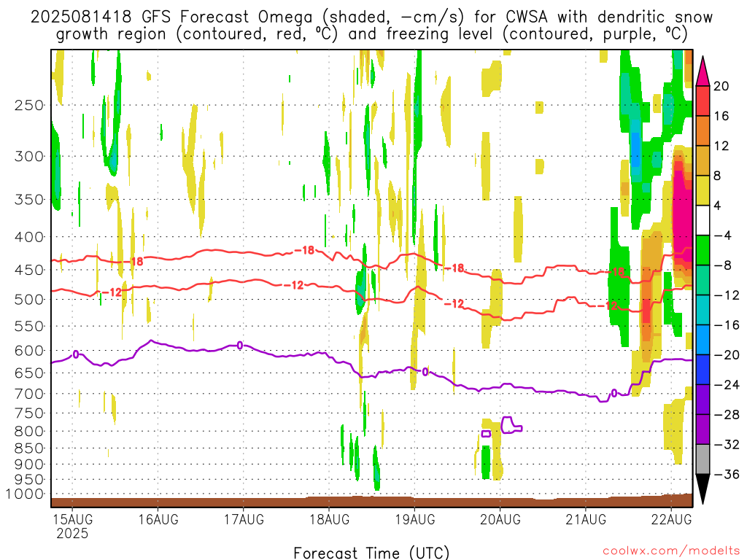Click the orange colorbar swatch between 12 and 16
The width and height of the screenshot is (747, 560).
703,131
